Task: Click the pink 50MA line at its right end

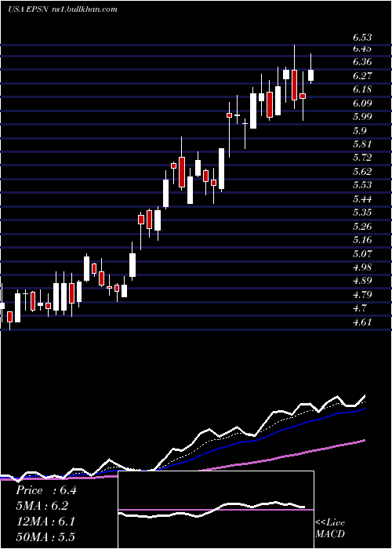Action: point(364,441)
